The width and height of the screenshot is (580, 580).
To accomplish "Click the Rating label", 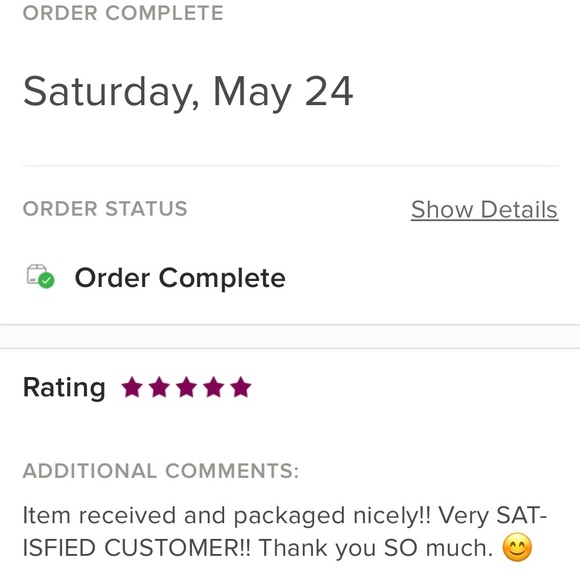I will pyautogui.click(x=64, y=388).
